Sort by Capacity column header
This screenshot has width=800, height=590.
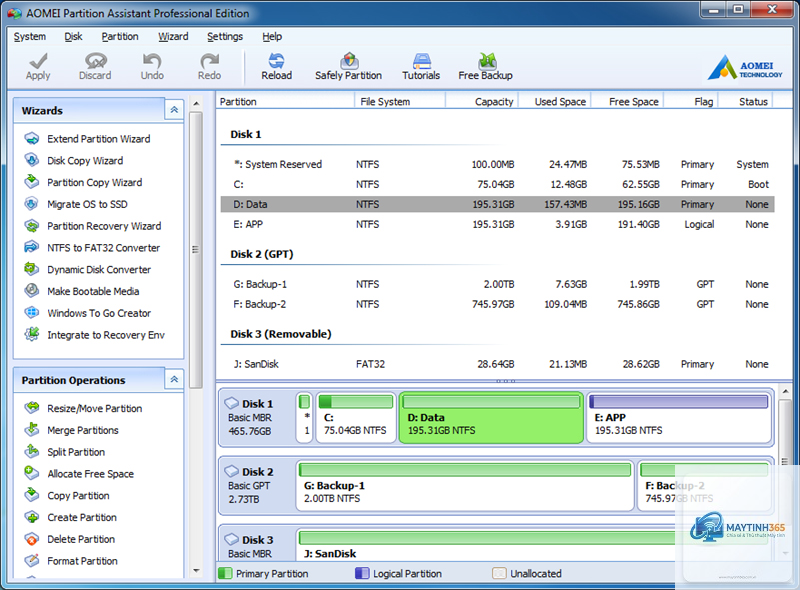point(482,101)
